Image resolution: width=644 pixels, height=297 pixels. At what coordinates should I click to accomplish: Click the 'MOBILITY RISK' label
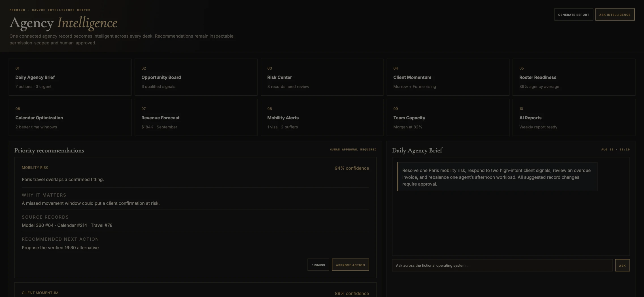35,167
